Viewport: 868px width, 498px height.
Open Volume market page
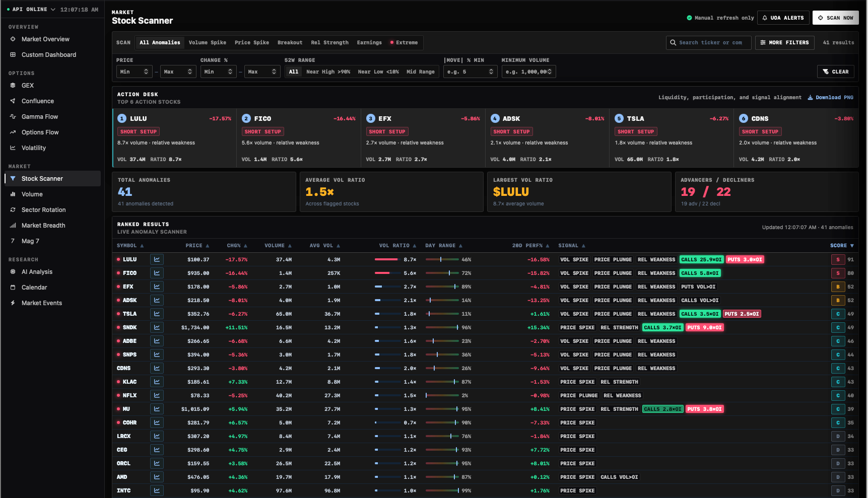click(x=52, y=194)
